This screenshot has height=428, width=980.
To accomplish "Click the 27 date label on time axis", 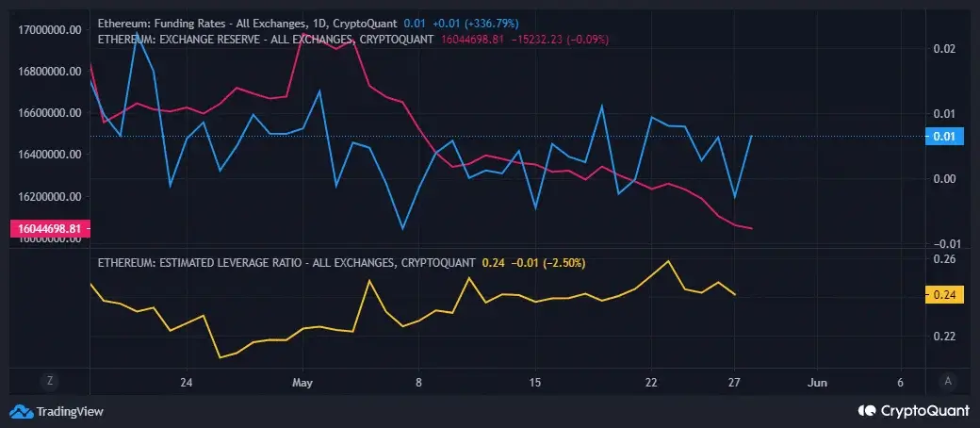I will 734,383.
